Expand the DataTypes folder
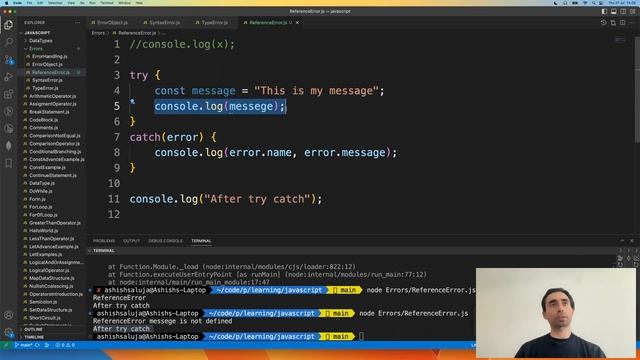Screen dimensions: 640x360 click(x=40, y=41)
